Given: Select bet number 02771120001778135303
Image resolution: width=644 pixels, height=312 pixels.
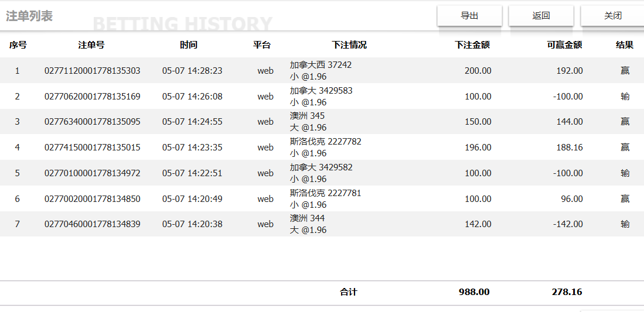Looking at the screenshot, I should (x=93, y=71).
